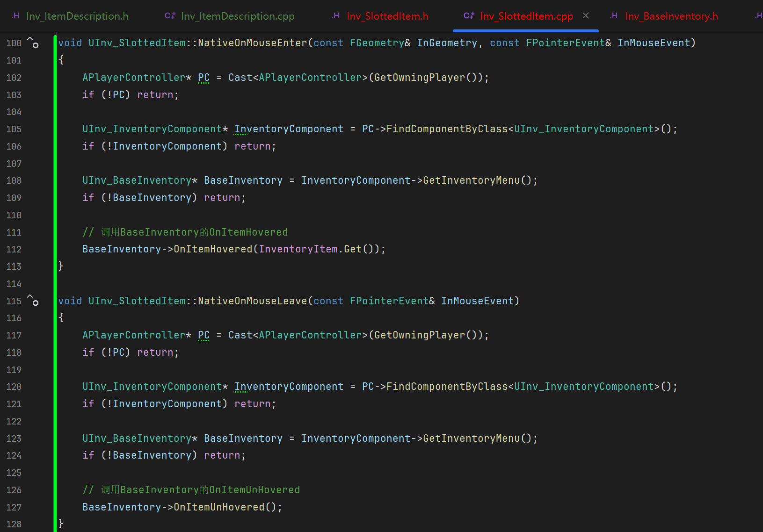Click the return keyword on line 103
The image size is (763, 532).
point(155,95)
